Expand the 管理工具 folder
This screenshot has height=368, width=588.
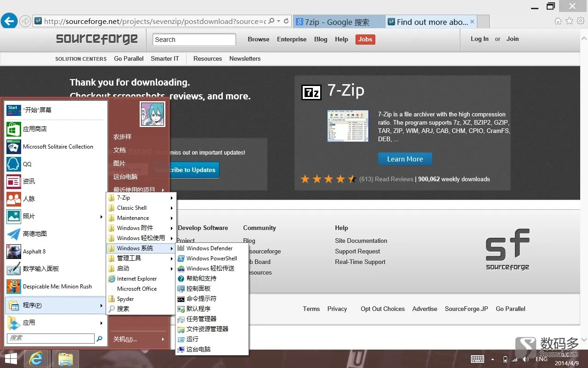pyautogui.click(x=141, y=259)
